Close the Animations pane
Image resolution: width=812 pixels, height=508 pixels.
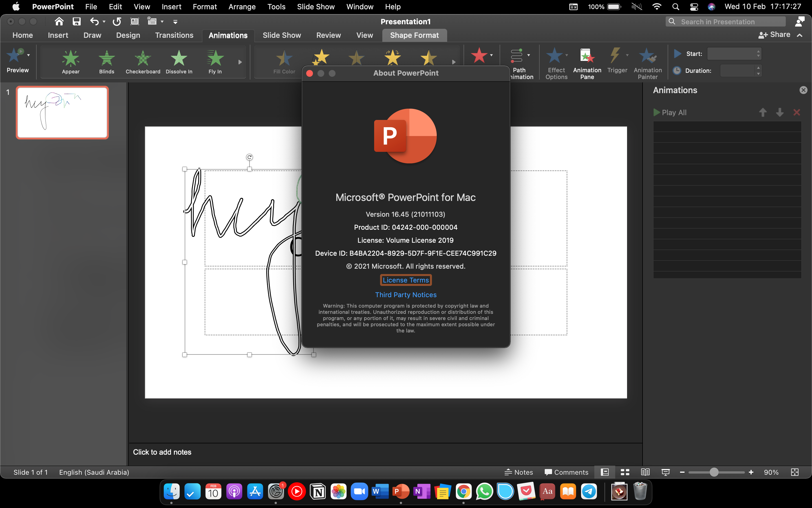tap(803, 90)
